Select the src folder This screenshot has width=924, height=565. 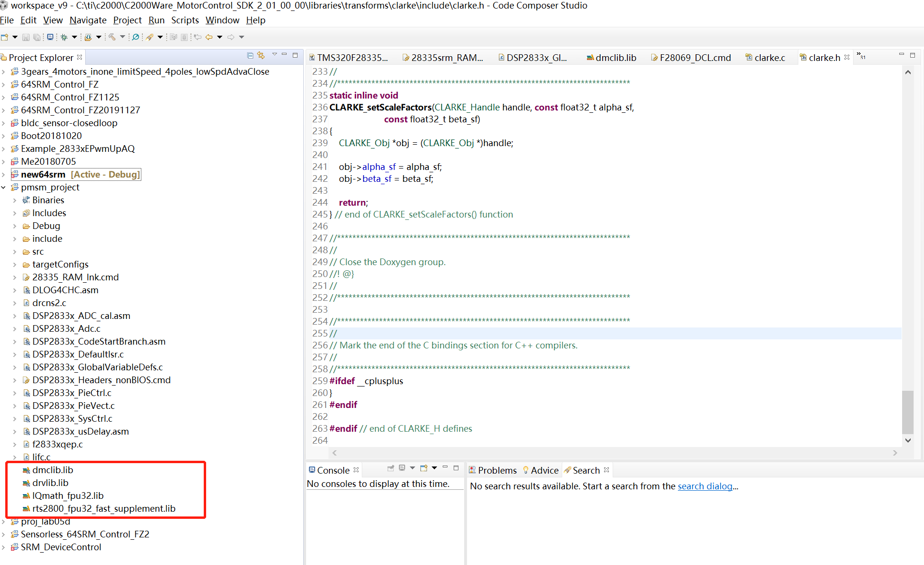pos(38,252)
